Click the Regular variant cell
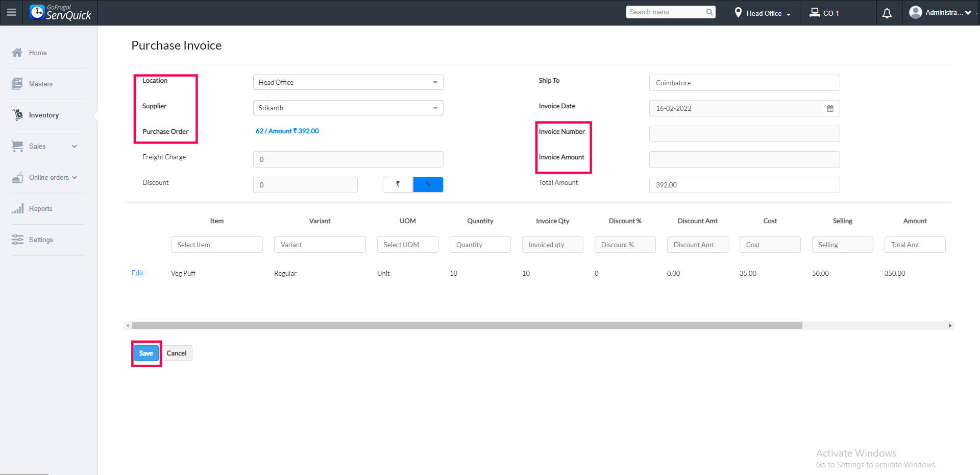Image resolution: width=980 pixels, height=475 pixels. coord(285,273)
